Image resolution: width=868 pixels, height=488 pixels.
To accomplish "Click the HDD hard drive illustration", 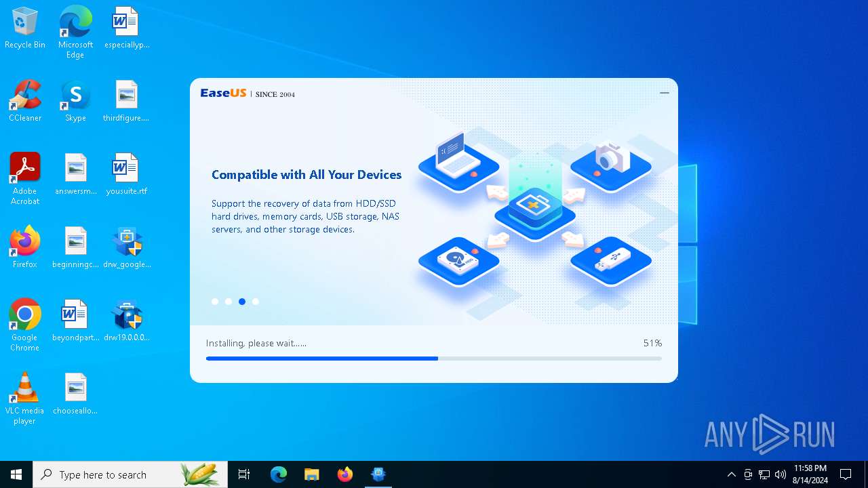I will coord(459,262).
